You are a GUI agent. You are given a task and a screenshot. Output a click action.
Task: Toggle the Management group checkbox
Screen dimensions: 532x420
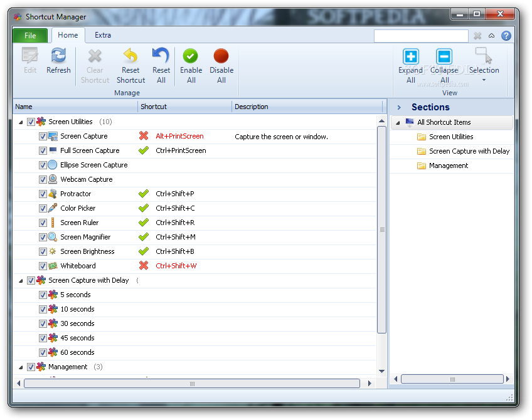[31, 367]
